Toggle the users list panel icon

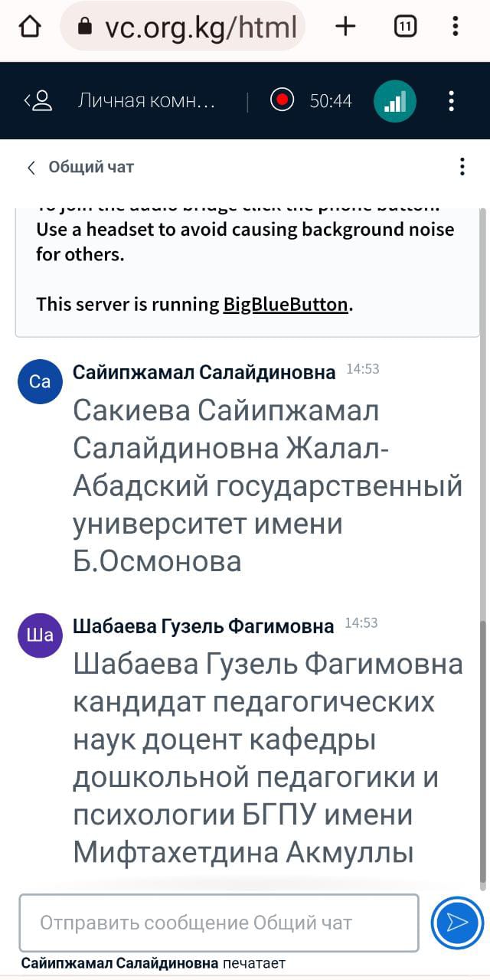38,101
